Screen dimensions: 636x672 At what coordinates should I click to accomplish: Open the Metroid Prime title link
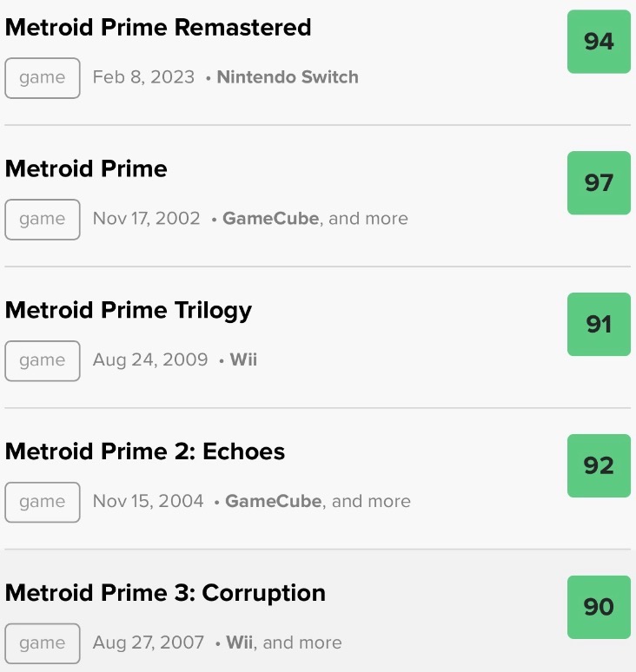[x=86, y=169]
